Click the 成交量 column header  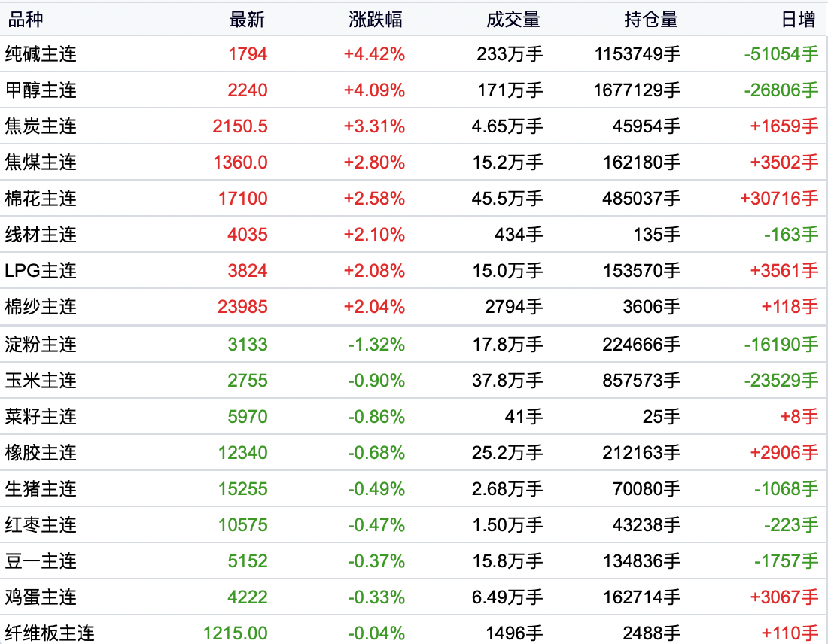(x=513, y=20)
